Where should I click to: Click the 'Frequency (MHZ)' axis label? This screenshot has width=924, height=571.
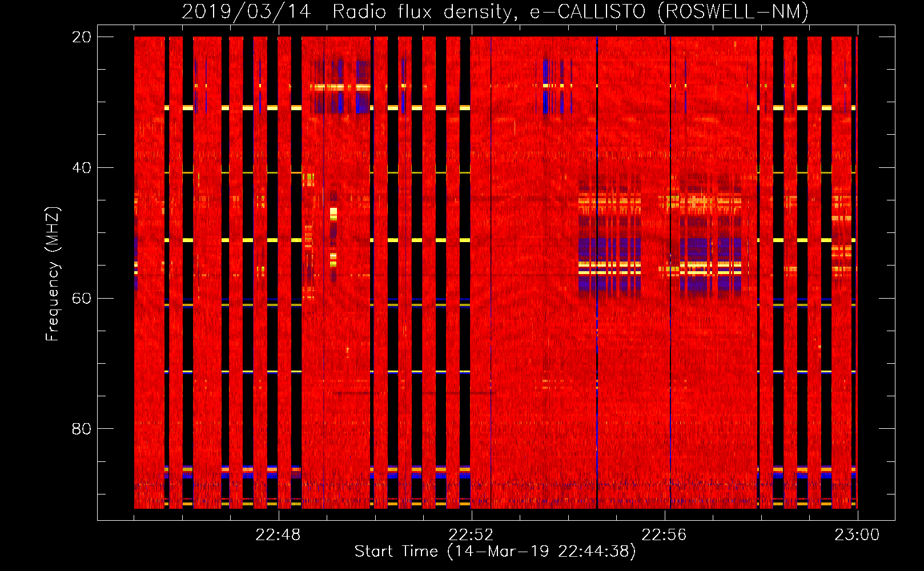(x=53, y=274)
